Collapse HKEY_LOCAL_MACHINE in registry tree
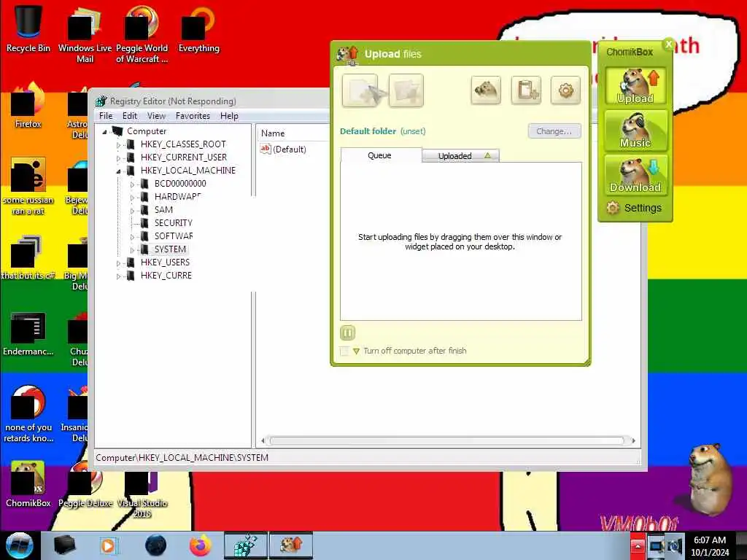 tap(119, 171)
